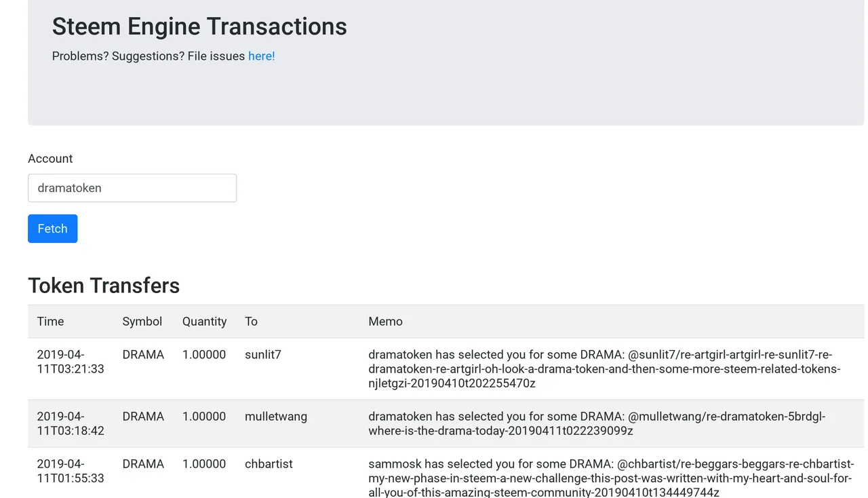Click the Account label
Viewport: 868px width, 498px height.
(50, 159)
